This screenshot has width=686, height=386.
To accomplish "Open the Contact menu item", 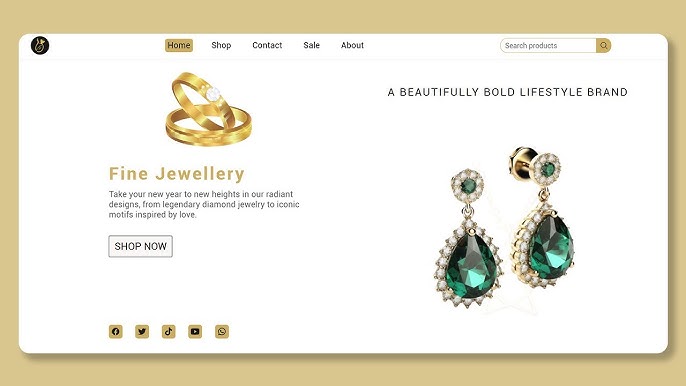I will tap(267, 45).
